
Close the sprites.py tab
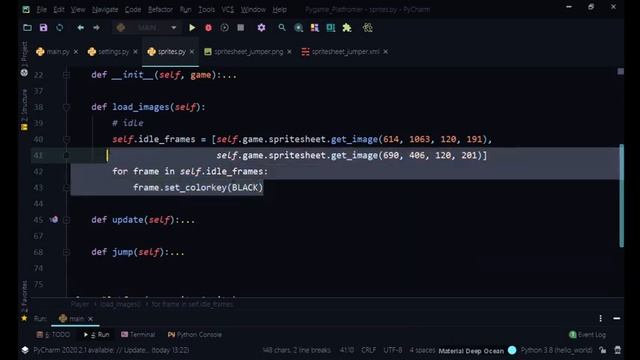[x=192, y=52]
